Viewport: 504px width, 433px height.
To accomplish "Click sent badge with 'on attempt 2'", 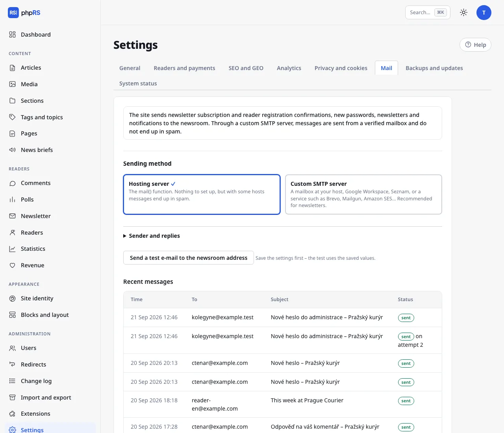I will tap(406, 337).
